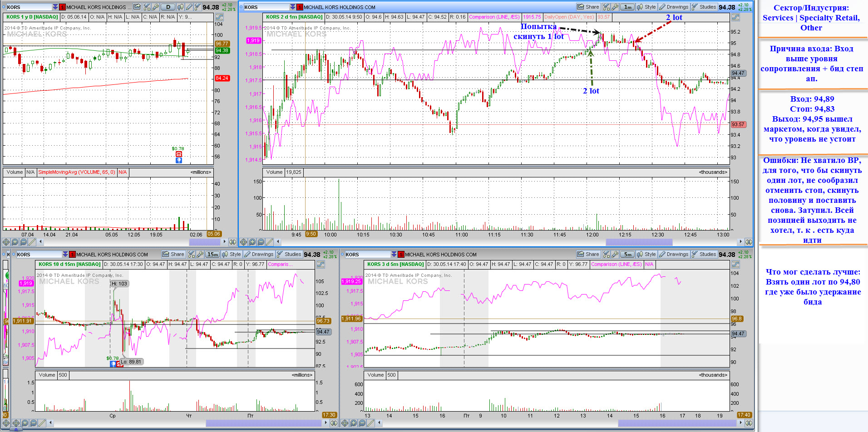This screenshot has height=432, width=868.
Task: Click earnings phone icon on daily chart
Action: tap(179, 154)
